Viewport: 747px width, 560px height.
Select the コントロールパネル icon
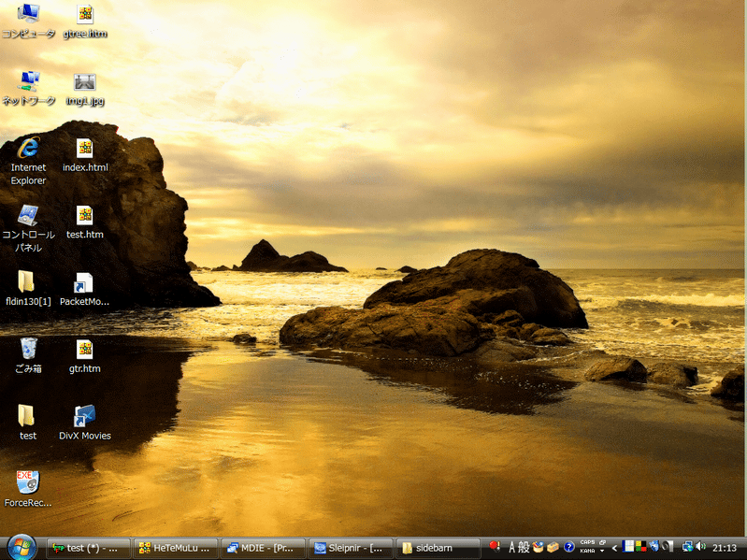(x=28, y=216)
